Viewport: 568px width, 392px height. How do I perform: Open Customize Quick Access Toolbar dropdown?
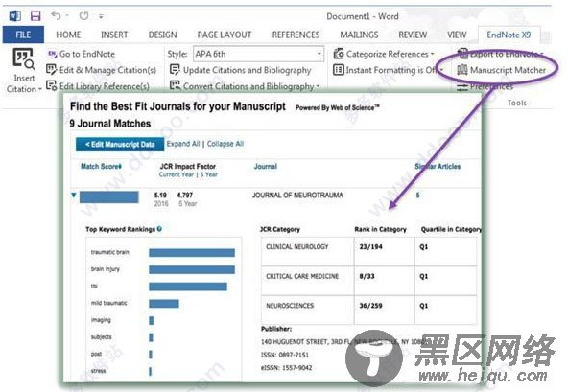pos(101,16)
